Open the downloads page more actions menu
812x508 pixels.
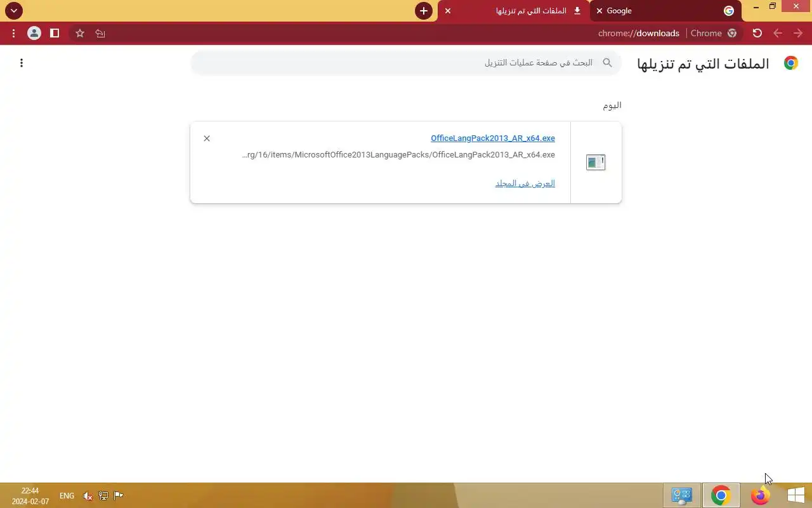point(22,63)
